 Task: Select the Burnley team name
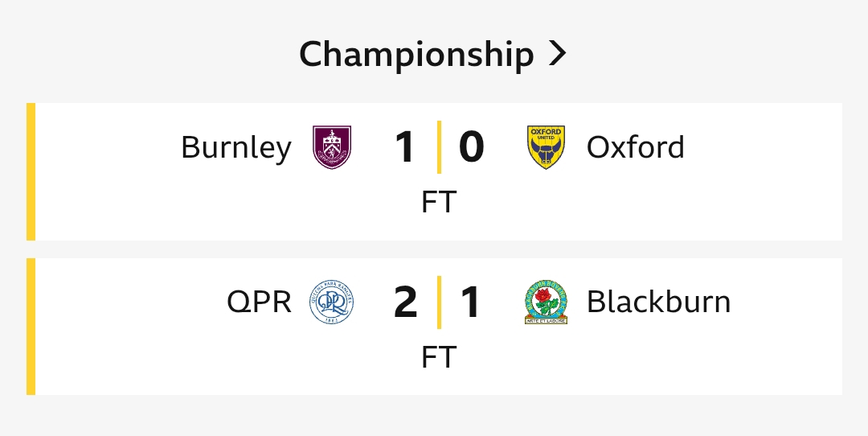pos(236,147)
